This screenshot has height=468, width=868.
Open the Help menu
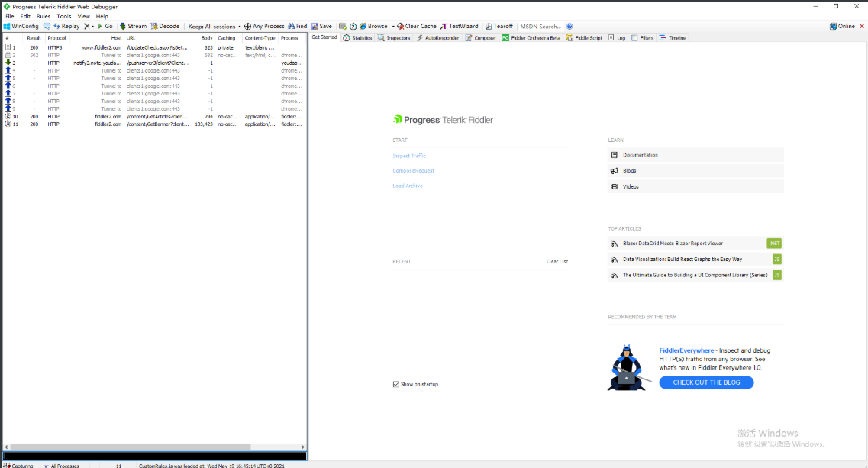point(102,16)
